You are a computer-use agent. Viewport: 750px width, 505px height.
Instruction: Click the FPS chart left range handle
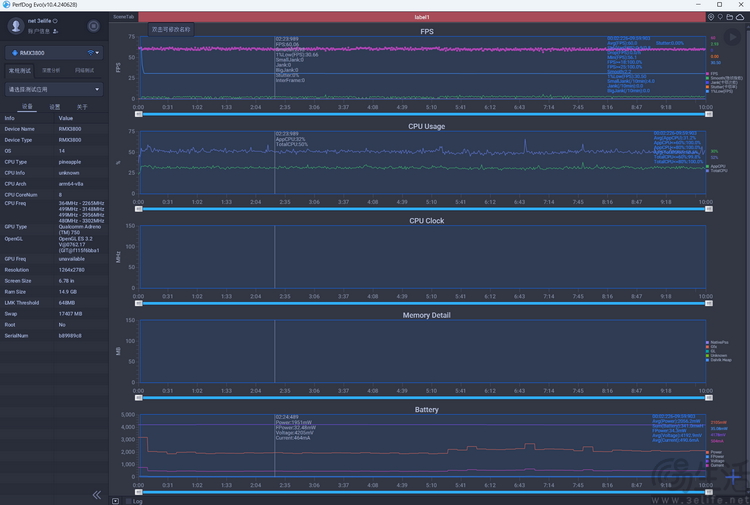[x=139, y=114]
